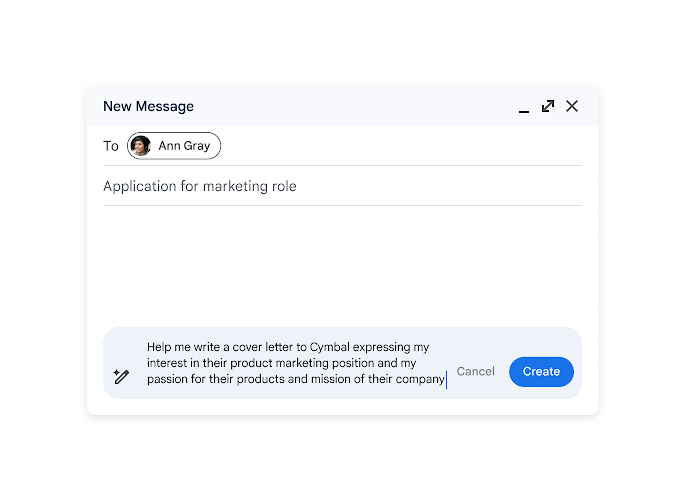The height and width of the screenshot is (500, 684).
Task: Cancel the Help me write prompt
Action: click(475, 371)
